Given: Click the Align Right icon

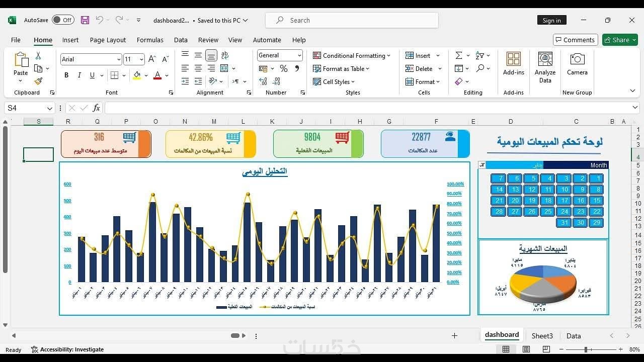Looking at the screenshot, I should [x=211, y=68].
